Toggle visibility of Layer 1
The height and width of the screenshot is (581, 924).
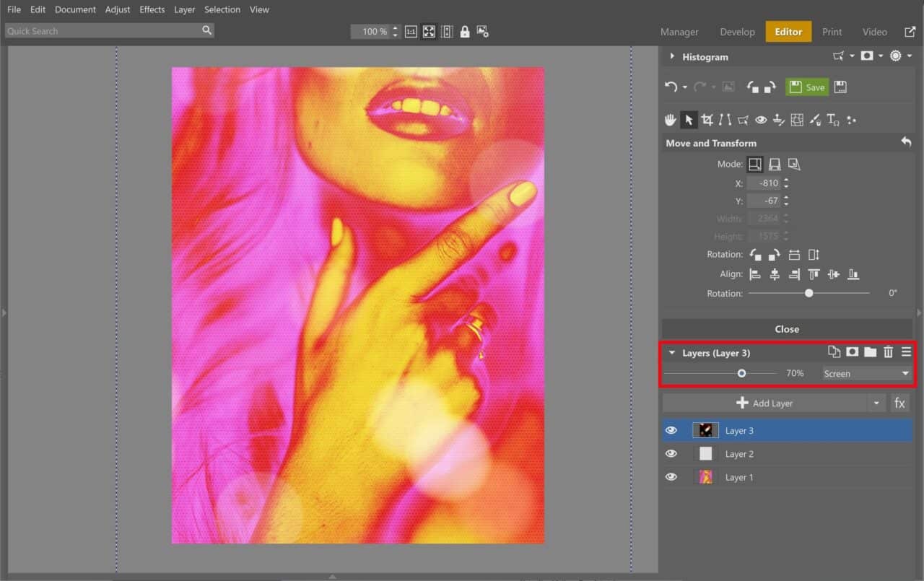(x=671, y=476)
